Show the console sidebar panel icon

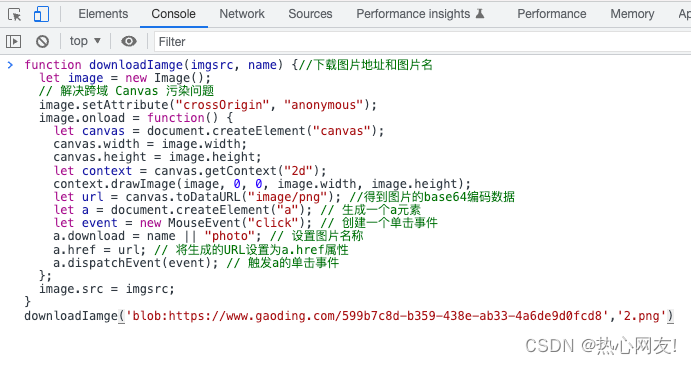pyautogui.click(x=13, y=41)
